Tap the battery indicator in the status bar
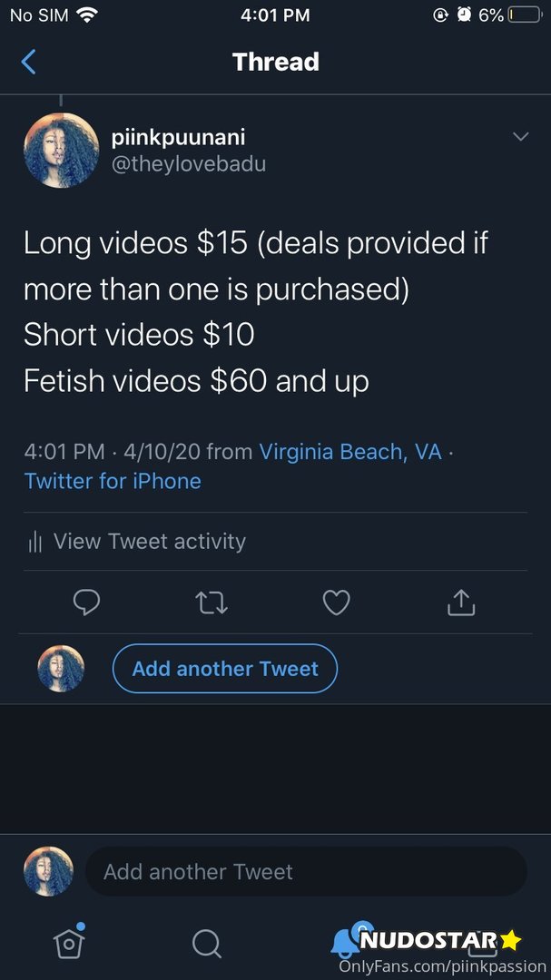Image resolution: width=551 pixels, height=980 pixels. pos(523,15)
